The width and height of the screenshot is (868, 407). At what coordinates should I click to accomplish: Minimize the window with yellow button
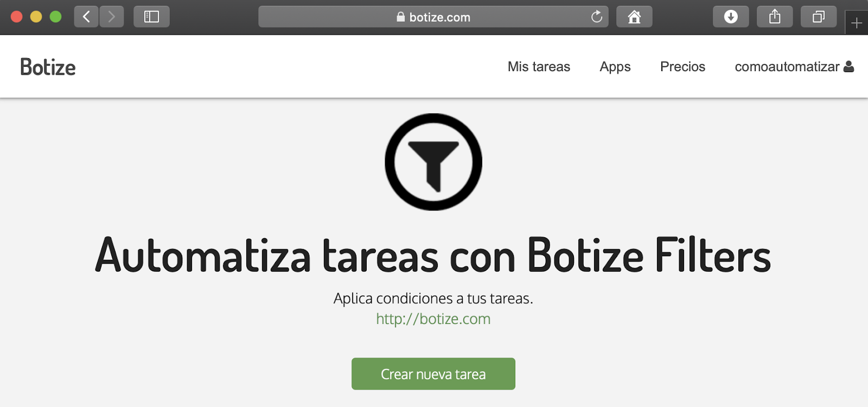[36, 17]
